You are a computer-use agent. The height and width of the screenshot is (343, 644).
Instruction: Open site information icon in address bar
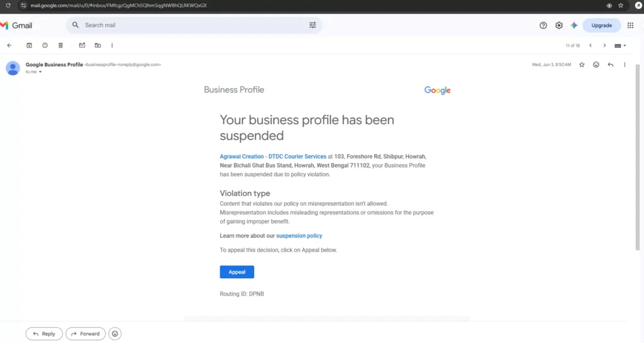point(23,5)
